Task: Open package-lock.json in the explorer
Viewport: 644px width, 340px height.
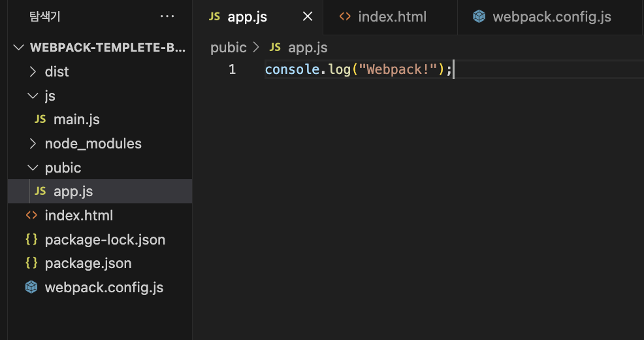Action: coord(100,239)
